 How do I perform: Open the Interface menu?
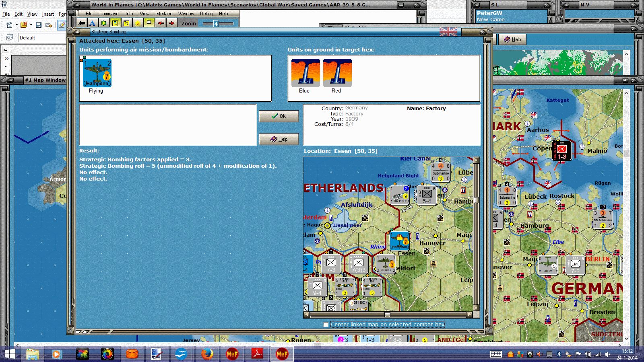(163, 13)
